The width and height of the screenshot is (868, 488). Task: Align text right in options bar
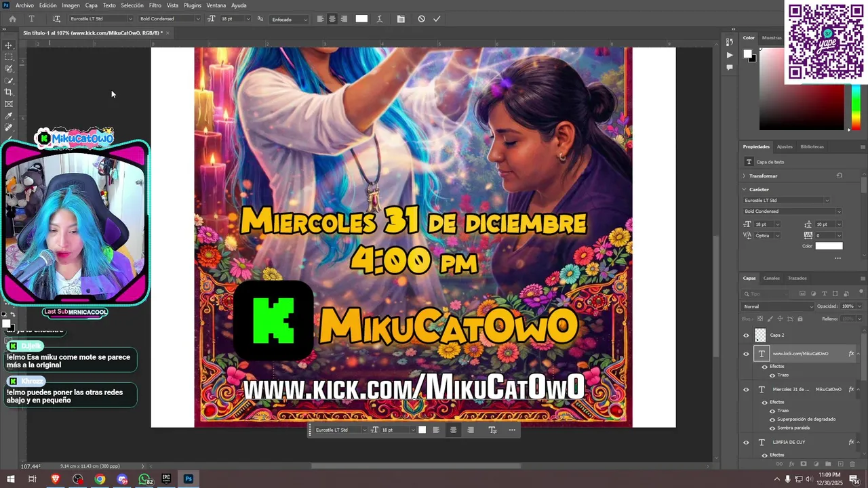click(344, 19)
